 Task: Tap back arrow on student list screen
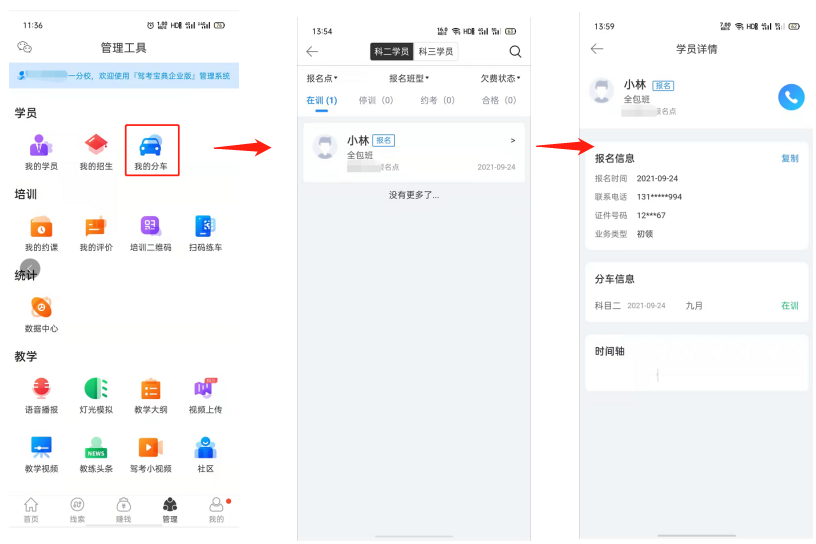click(x=312, y=51)
